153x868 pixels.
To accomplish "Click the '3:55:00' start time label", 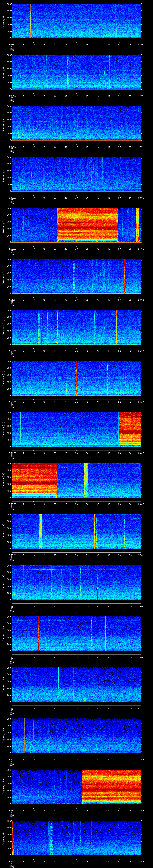I will coord(12,504).
